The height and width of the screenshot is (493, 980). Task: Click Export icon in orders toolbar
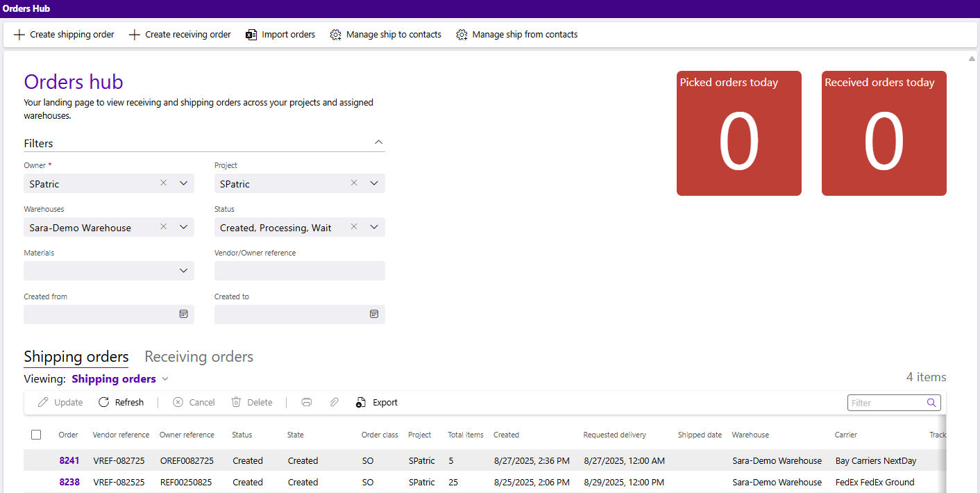coord(360,403)
